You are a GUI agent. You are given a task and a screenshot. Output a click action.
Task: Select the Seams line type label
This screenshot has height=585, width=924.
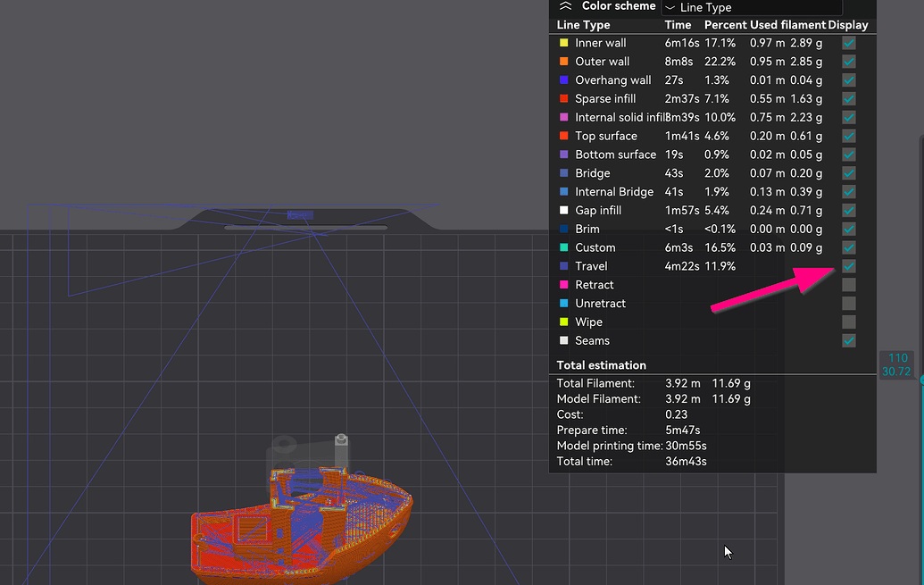point(592,340)
